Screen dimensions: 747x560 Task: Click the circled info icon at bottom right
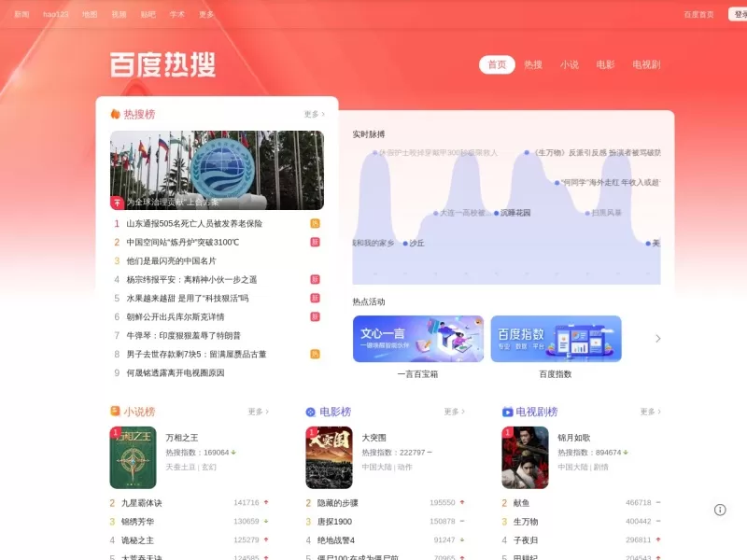(x=719, y=511)
